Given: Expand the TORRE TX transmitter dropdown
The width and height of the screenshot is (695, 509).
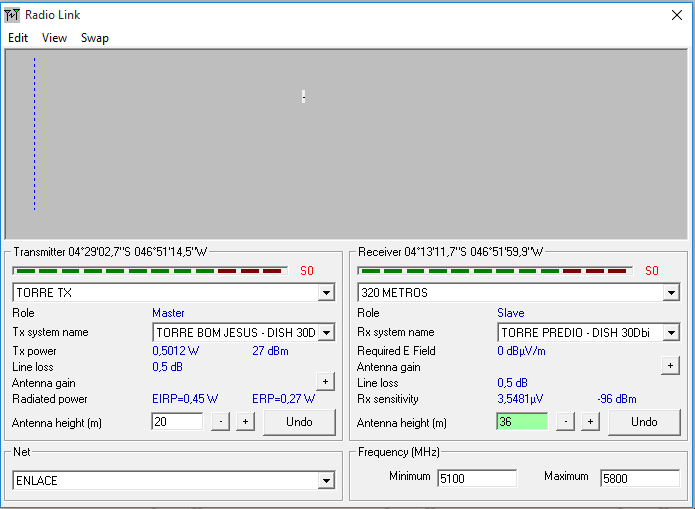Looking at the screenshot, I should click(326, 293).
